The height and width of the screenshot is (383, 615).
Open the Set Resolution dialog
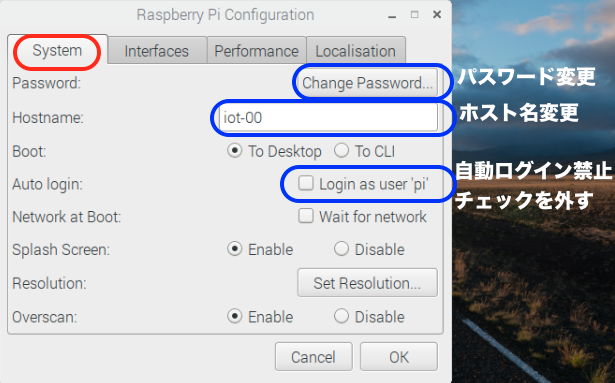[368, 283]
